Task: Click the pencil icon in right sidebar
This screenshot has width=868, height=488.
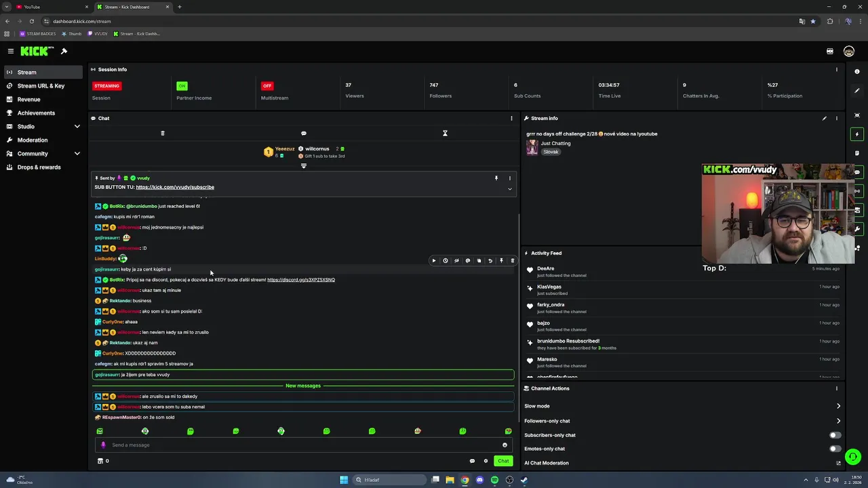Action: 857,91
